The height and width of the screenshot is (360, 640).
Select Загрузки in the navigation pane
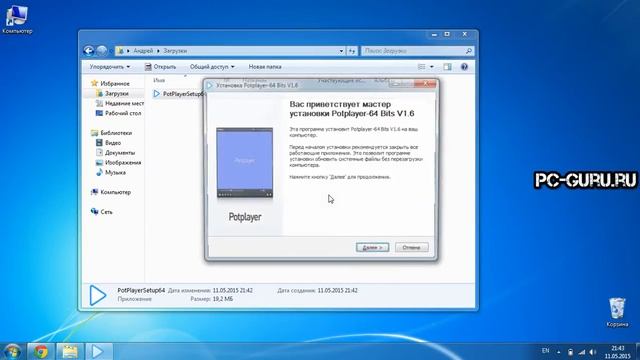coord(112,93)
